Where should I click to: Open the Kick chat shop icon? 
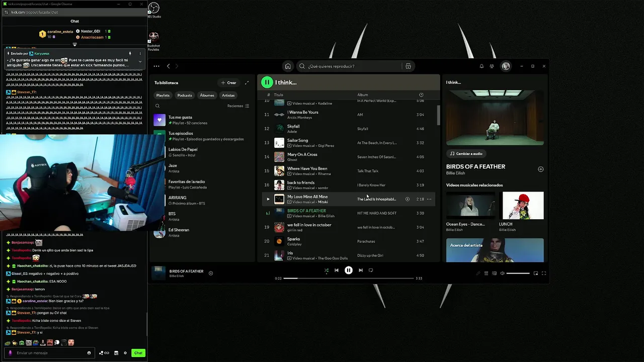[116, 353]
